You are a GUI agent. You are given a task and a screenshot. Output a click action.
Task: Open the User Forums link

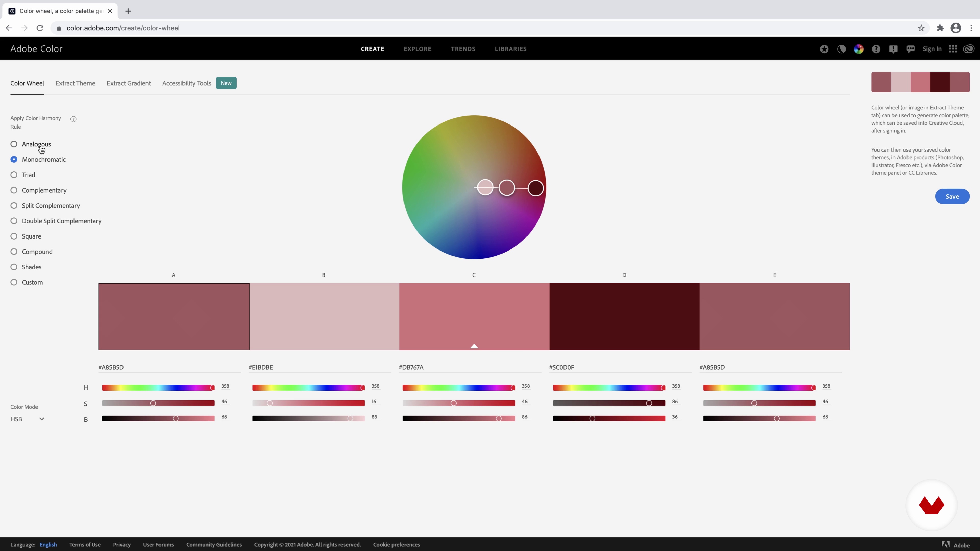[x=158, y=545]
